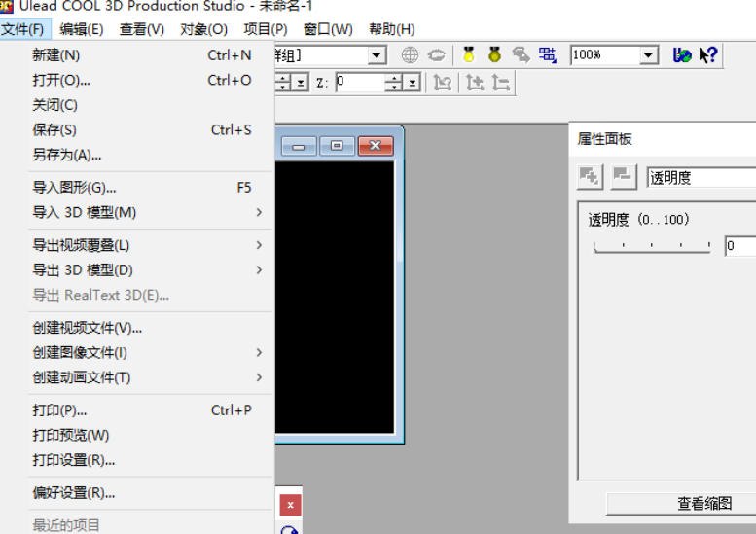Choose 新建 from the File menu

56,55
